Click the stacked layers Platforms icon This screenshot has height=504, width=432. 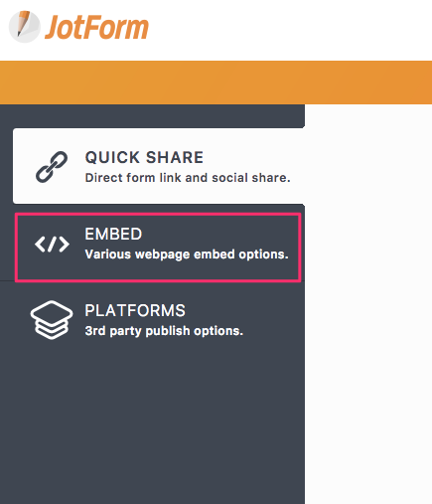point(52,320)
